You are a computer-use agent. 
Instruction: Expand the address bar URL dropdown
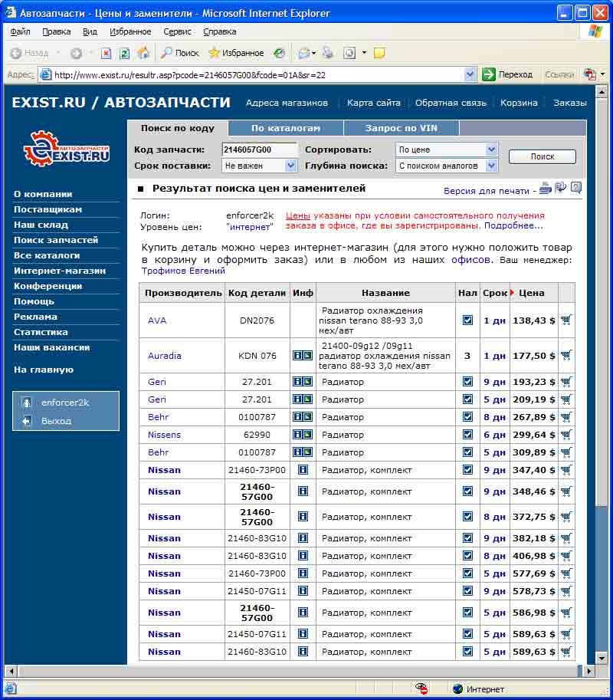click(470, 74)
